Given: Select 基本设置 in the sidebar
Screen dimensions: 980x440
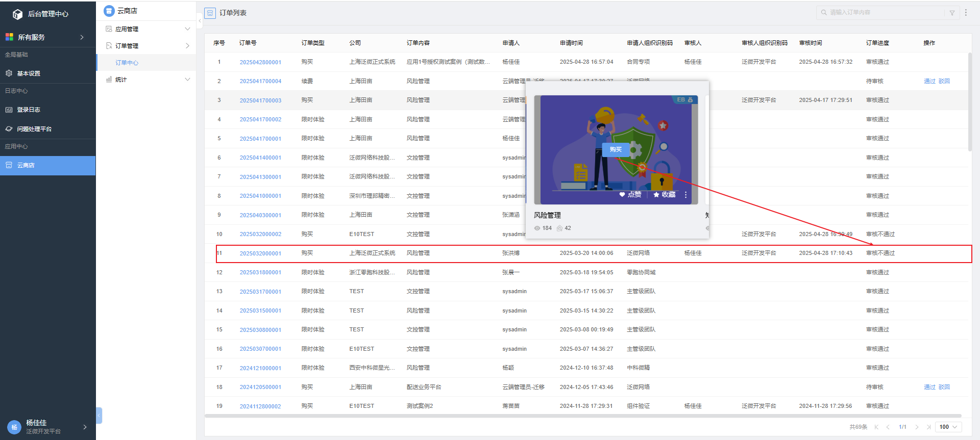Looking at the screenshot, I should [x=48, y=73].
